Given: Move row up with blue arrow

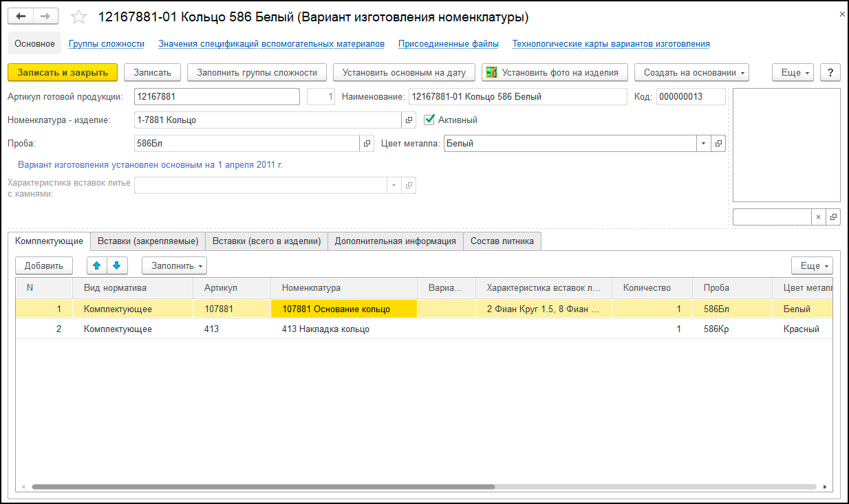Looking at the screenshot, I should (x=96, y=265).
